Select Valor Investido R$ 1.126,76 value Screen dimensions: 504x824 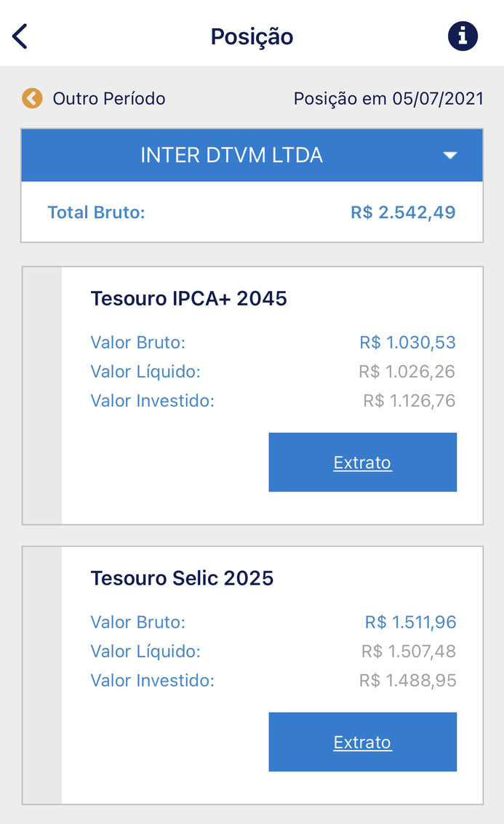409,401
